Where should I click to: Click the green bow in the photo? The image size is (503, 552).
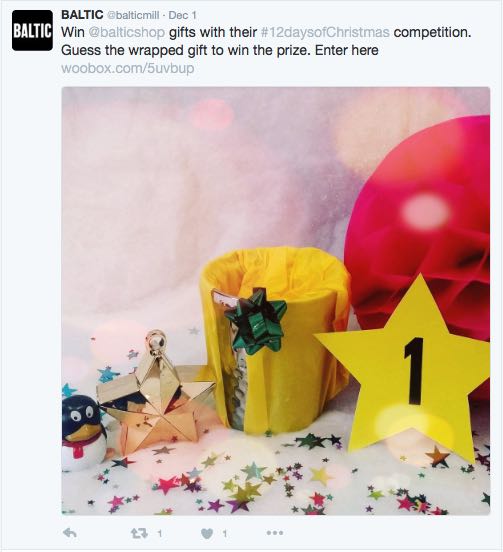[x=256, y=321]
